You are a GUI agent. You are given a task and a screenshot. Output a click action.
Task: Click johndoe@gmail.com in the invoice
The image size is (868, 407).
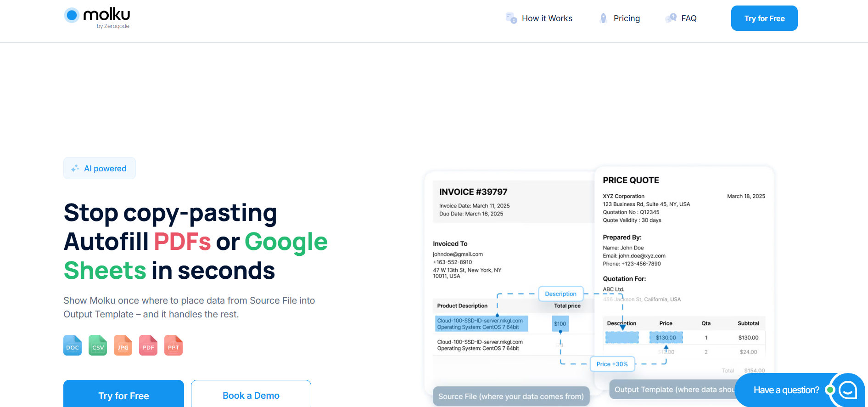pyautogui.click(x=458, y=254)
